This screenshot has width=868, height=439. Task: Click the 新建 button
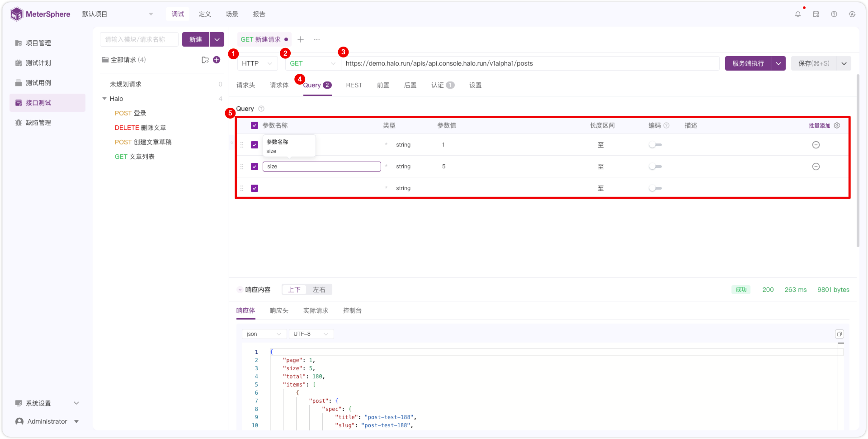(x=196, y=39)
